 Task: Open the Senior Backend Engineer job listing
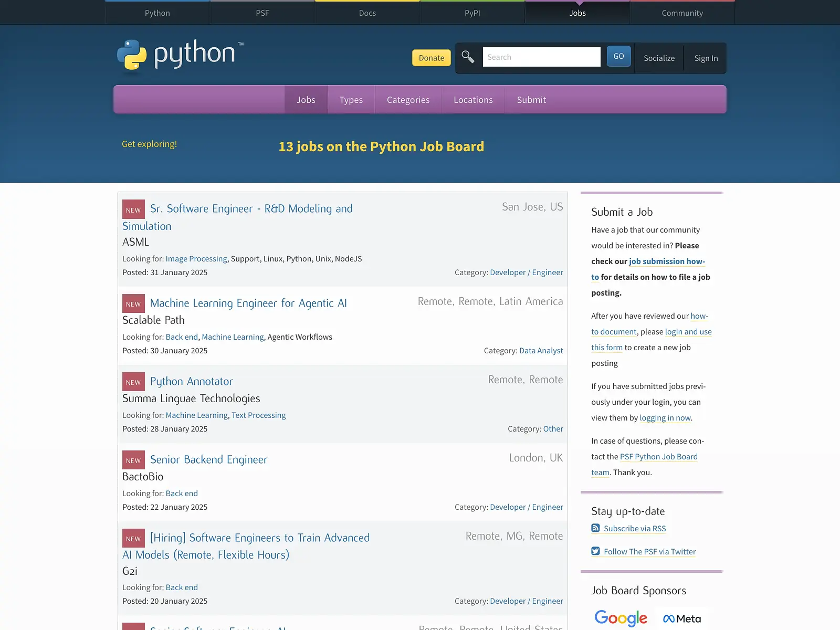(x=209, y=459)
